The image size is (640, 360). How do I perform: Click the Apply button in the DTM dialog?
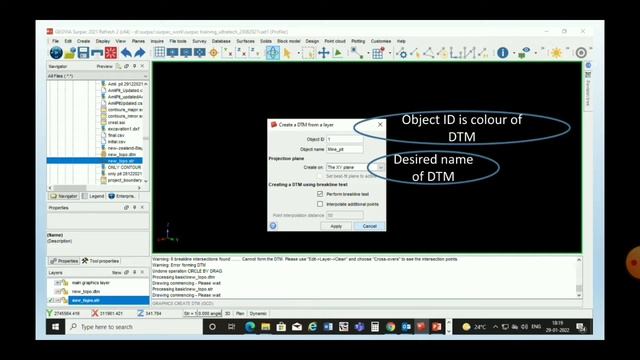(x=336, y=226)
